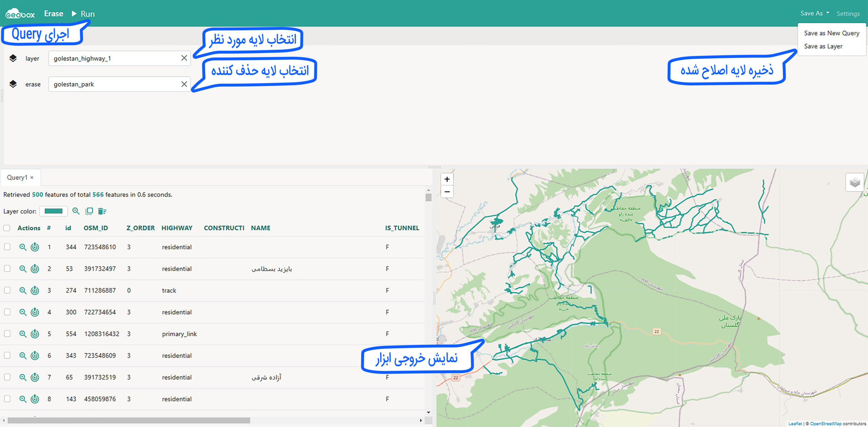Image resolution: width=868 pixels, height=427 pixels.
Task: Zoom to feature in row 1
Action: pyautogui.click(x=23, y=247)
